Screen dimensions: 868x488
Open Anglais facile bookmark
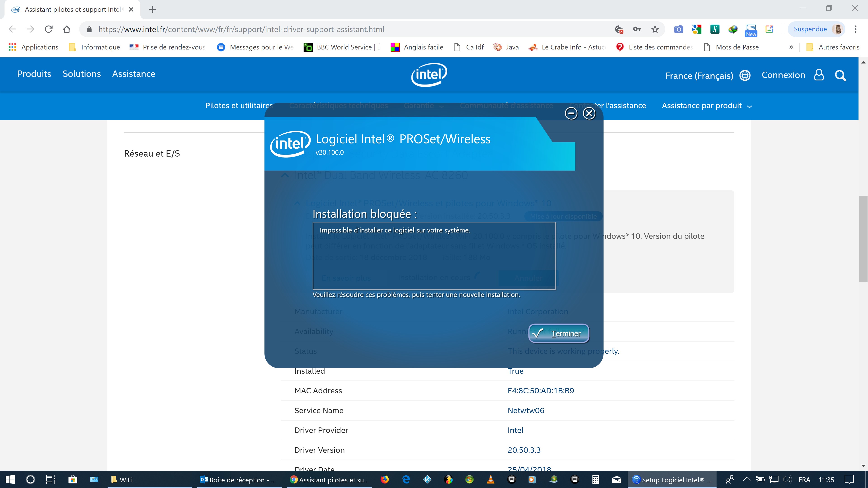(x=417, y=47)
